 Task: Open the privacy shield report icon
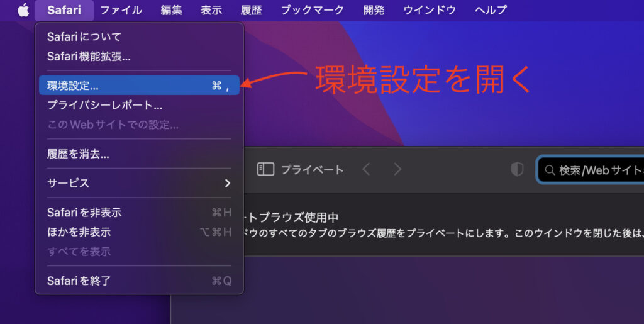tap(517, 169)
